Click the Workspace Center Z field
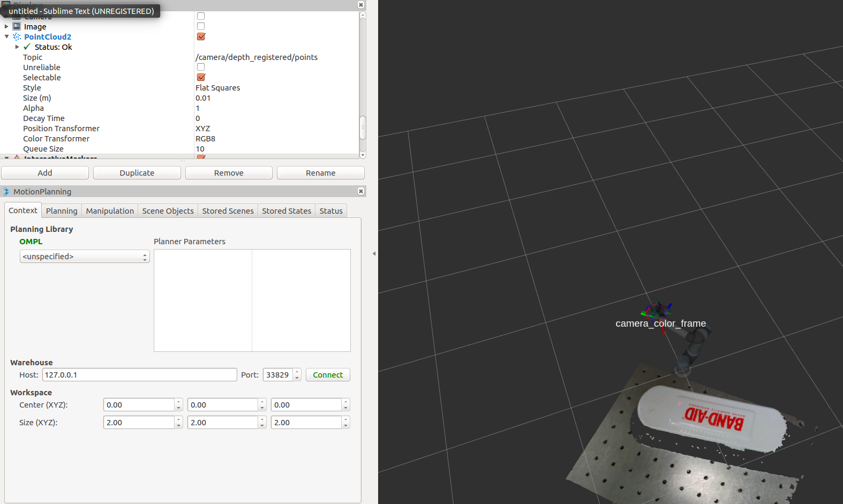Image resolution: width=843 pixels, height=504 pixels. (306, 405)
